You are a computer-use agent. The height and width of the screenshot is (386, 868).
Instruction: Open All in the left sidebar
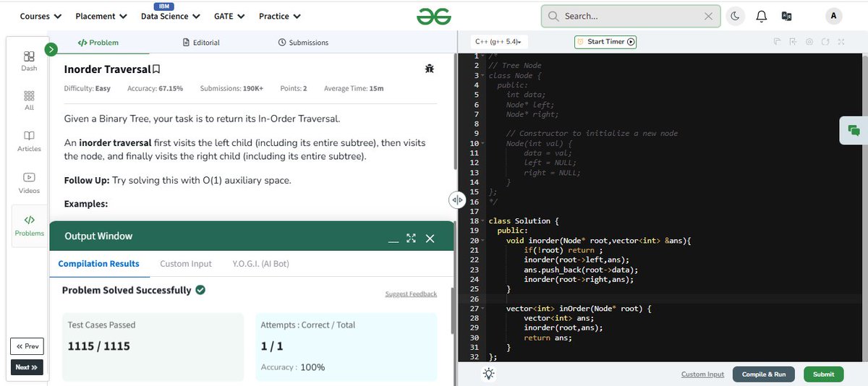29,100
